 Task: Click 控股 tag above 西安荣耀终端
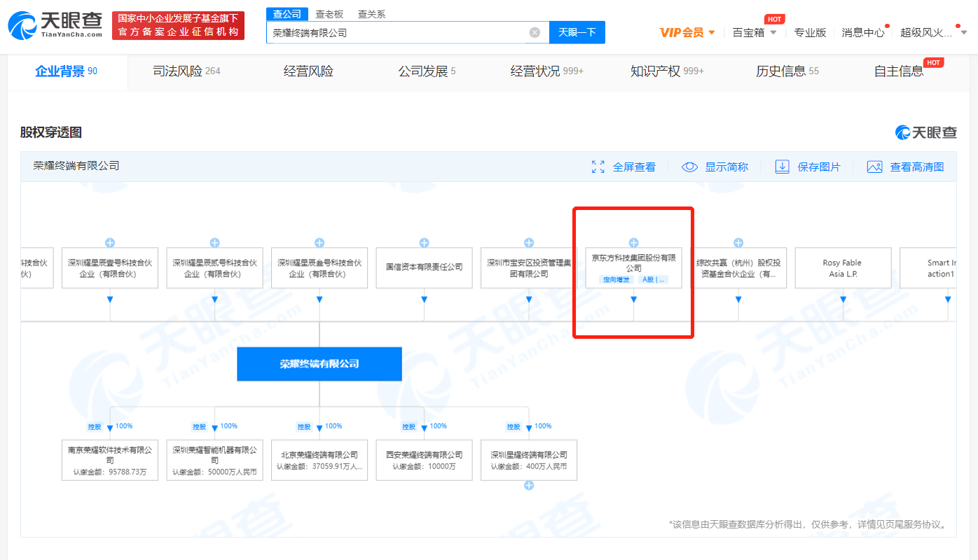(x=409, y=427)
